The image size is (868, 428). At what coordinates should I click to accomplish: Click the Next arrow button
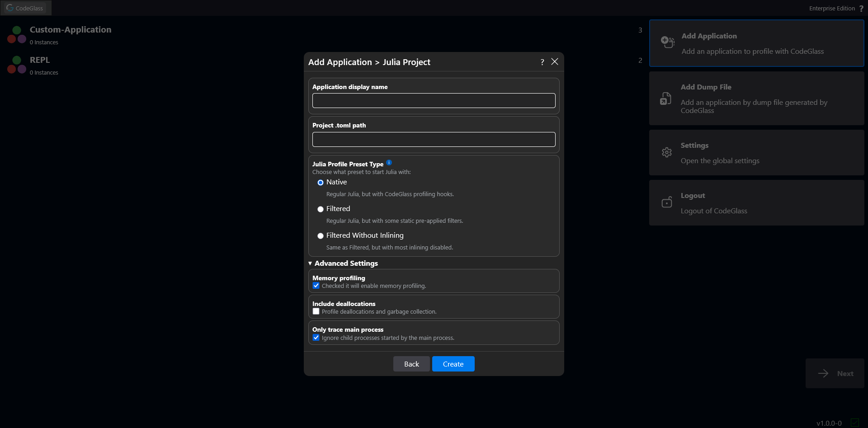click(835, 373)
